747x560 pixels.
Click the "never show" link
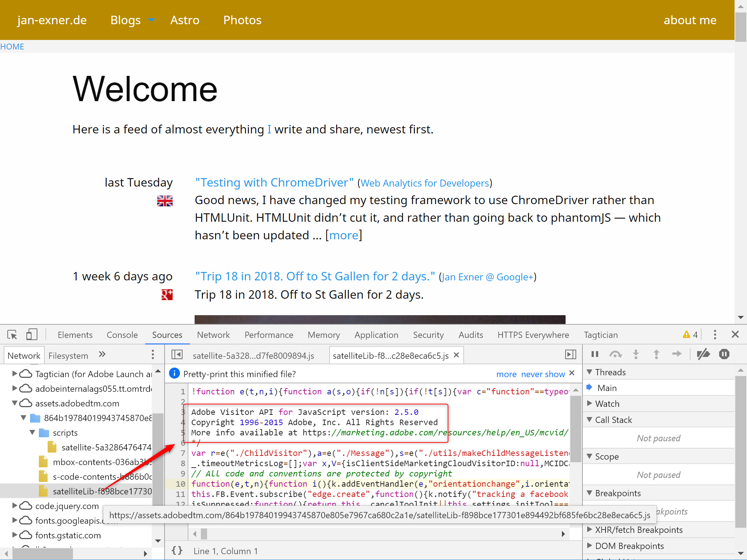point(542,374)
